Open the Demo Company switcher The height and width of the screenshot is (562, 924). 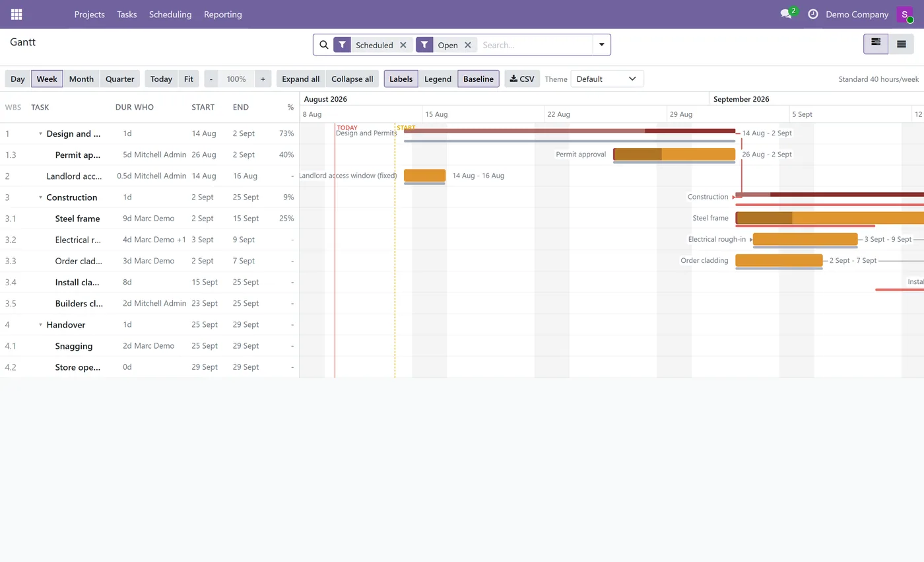coord(857,14)
